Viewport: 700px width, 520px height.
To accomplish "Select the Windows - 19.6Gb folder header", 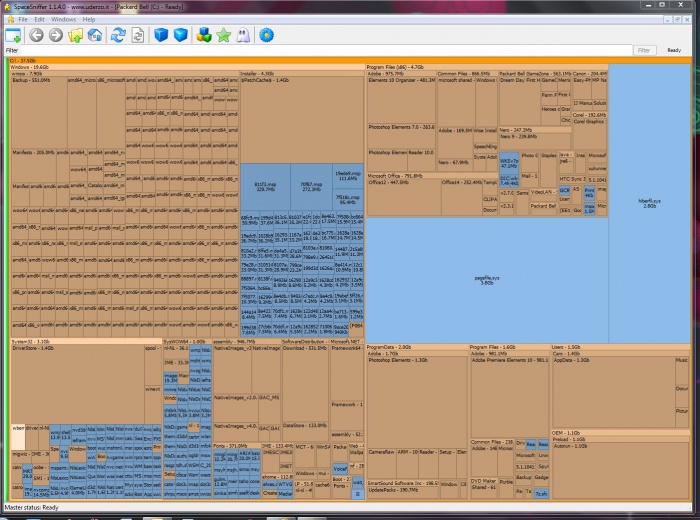I will coord(188,67).
